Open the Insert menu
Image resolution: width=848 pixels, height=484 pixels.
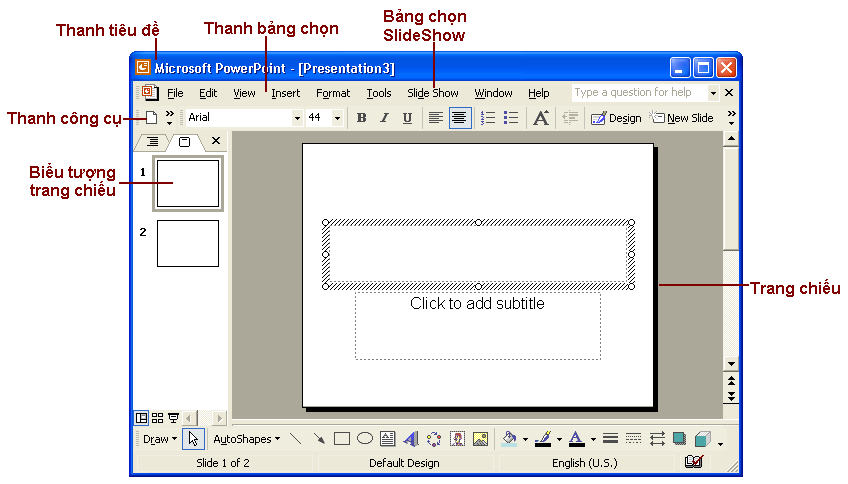pos(286,93)
